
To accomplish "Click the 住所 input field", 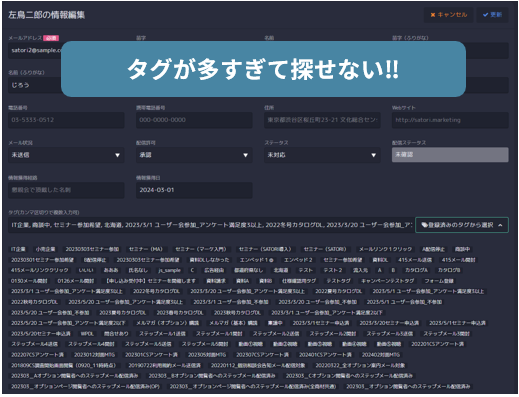I will pyautogui.click(x=322, y=120).
